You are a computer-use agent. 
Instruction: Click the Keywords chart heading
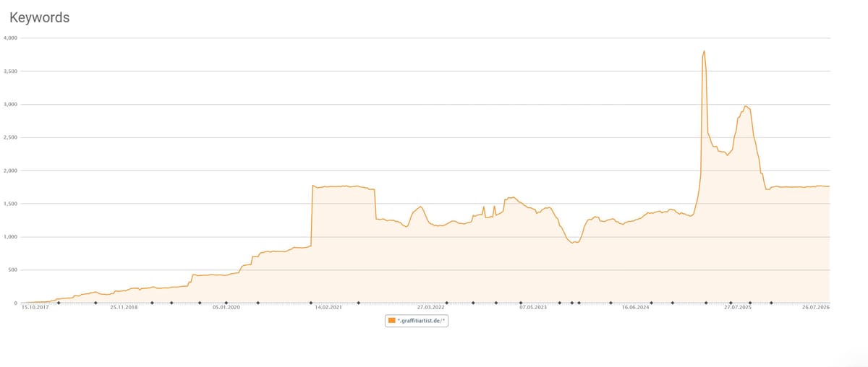(x=39, y=17)
